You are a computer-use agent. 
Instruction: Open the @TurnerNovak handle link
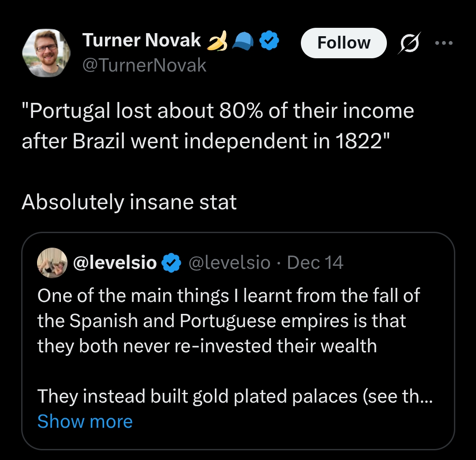144,65
